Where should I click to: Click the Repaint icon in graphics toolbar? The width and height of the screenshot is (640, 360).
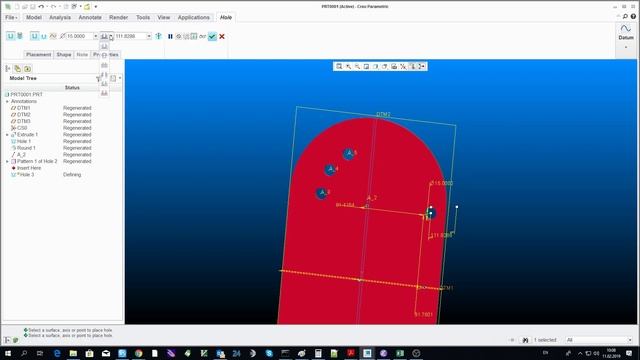point(366,66)
